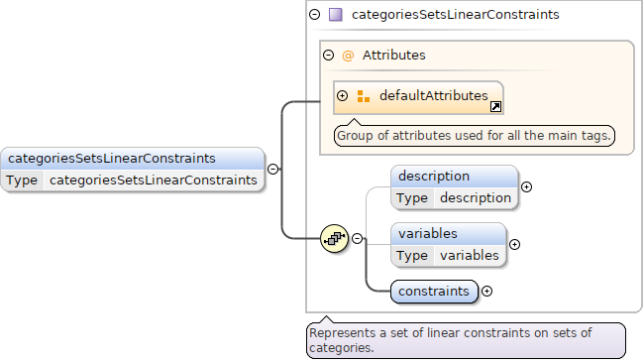Click the complex type name label at top
The image size is (644, 362).
tap(456, 15)
